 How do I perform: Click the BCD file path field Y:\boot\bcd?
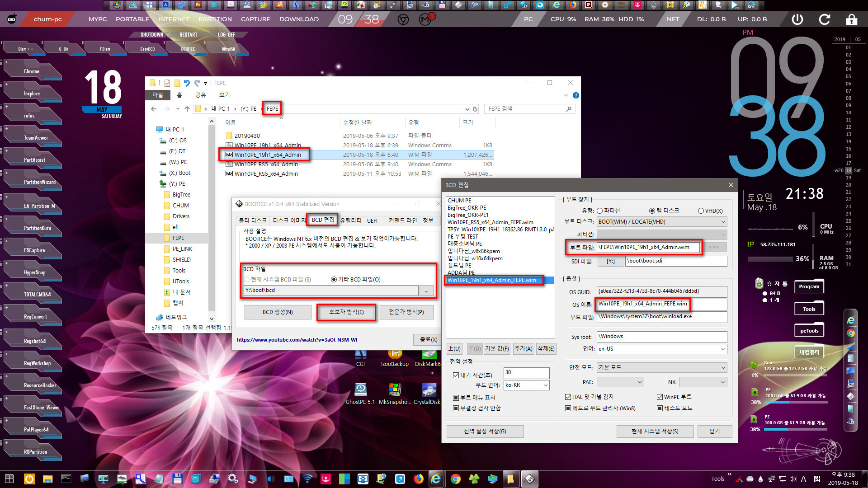point(330,290)
